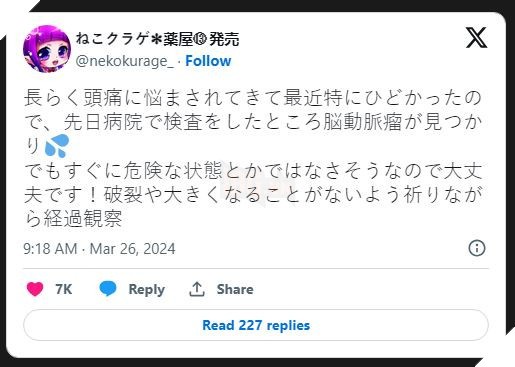Open the purple-haired profile avatar

tap(47, 49)
